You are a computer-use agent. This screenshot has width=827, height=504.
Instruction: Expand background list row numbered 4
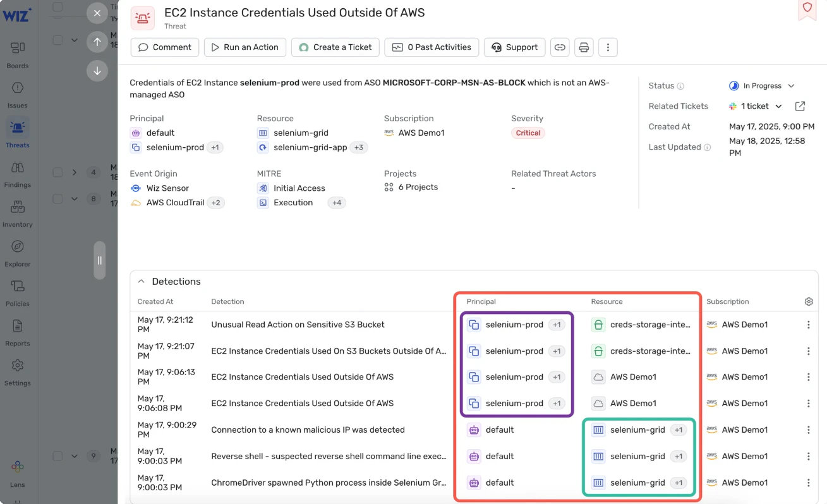pos(75,172)
